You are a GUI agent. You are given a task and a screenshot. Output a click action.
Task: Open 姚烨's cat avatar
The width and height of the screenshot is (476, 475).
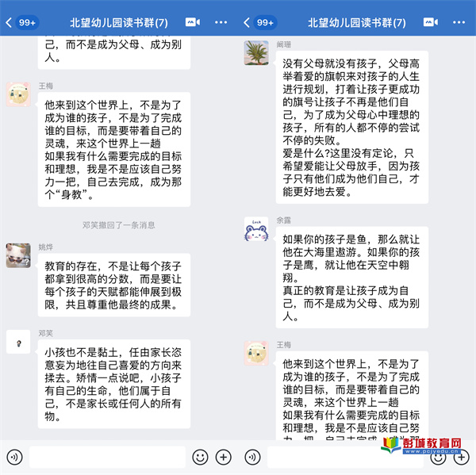18,255
